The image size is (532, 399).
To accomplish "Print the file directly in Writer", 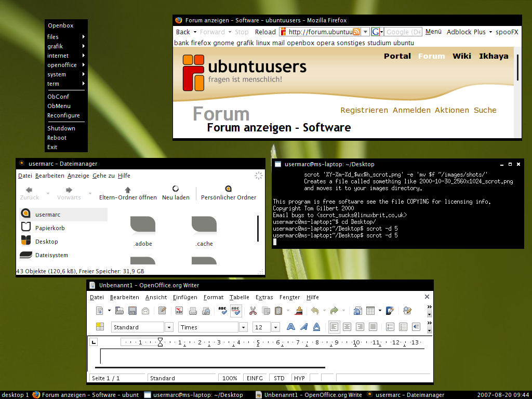I will [x=193, y=311].
